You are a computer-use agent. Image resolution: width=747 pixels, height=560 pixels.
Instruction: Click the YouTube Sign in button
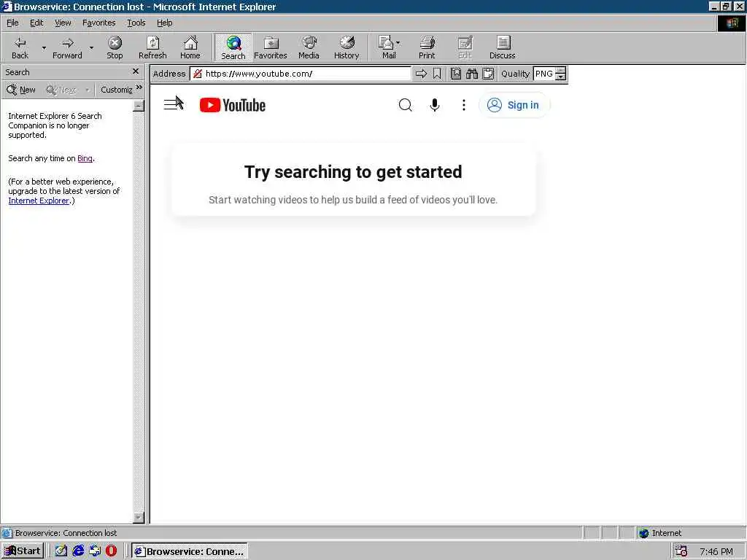point(514,105)
